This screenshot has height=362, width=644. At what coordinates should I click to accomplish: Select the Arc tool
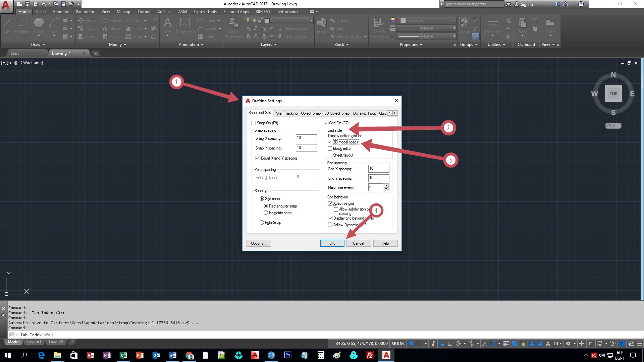(54, 26)
